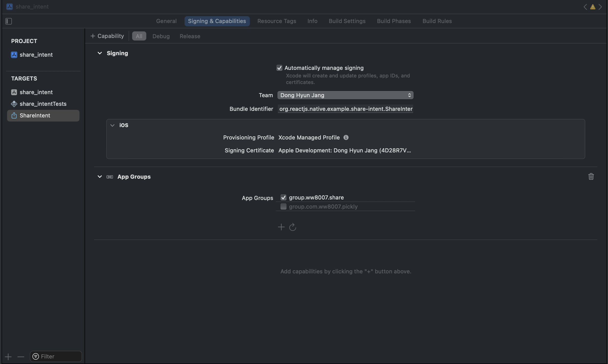Uncheck Automatically manage signing

[279, 68]
